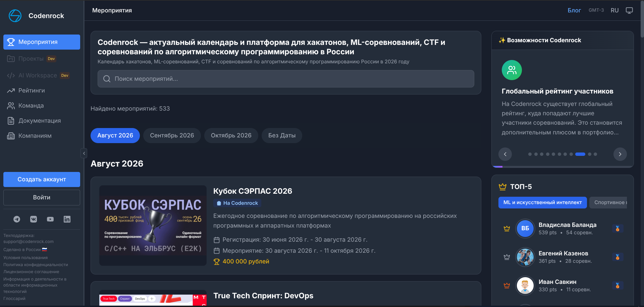The height and width of the screenshot is (307, 644).
Task: Click the crown icon beside Иван Савкин
Action: [x=507, y=286]
